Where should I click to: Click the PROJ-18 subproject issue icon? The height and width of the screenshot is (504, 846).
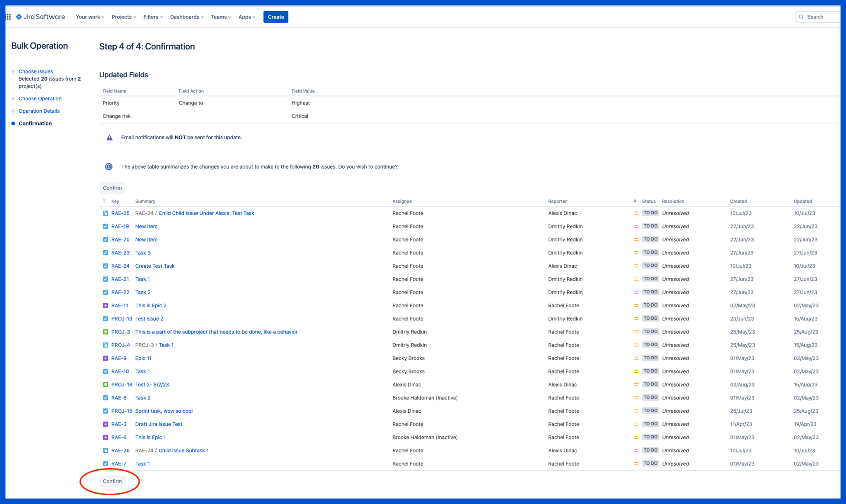[105, 385]
